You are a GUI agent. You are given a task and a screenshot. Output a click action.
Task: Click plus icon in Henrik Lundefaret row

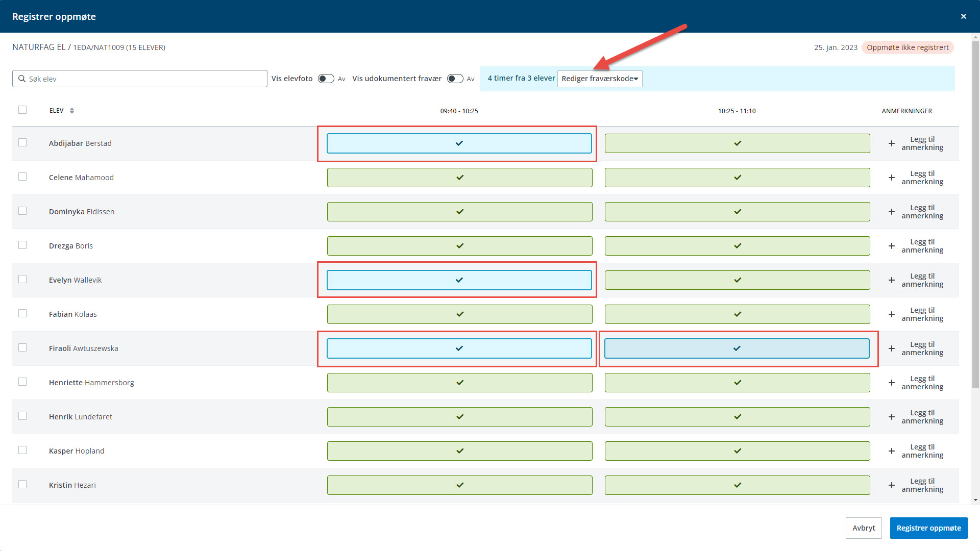(x=891, y=417)
